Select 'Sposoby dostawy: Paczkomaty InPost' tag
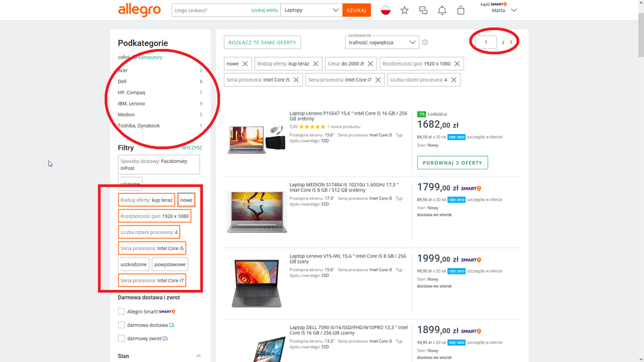 (x=159, y=165)
